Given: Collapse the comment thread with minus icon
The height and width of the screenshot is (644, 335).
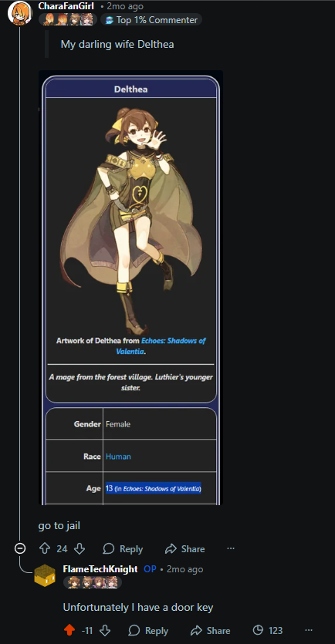Looking at the screenshot, I should click(20, 548).
